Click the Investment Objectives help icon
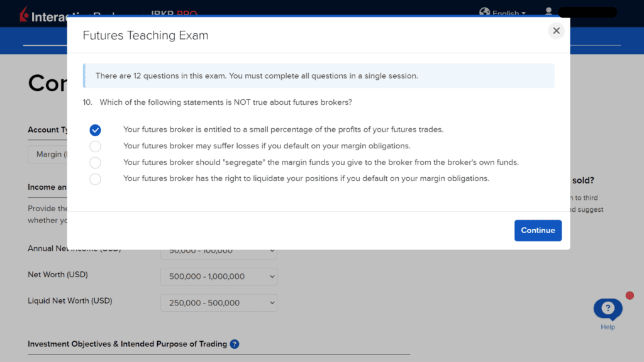The image size is (644, 362). 235,344
